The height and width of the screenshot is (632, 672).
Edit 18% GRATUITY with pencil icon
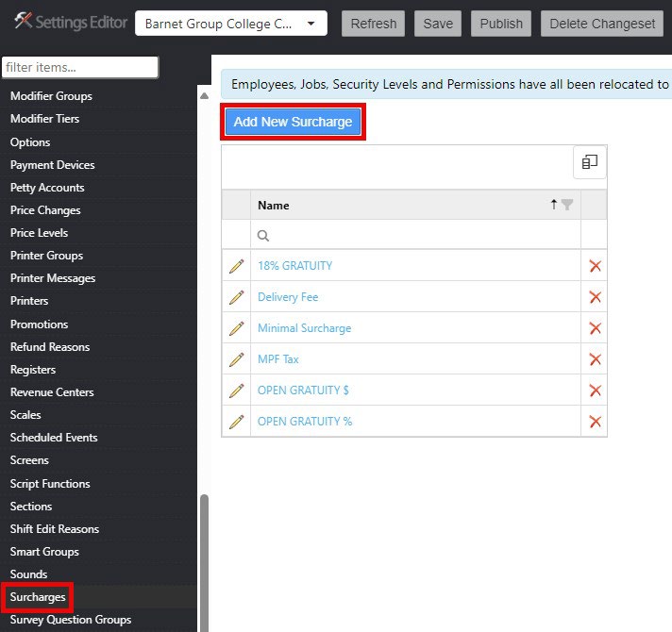pyautogui.click(x=236, y=266)
